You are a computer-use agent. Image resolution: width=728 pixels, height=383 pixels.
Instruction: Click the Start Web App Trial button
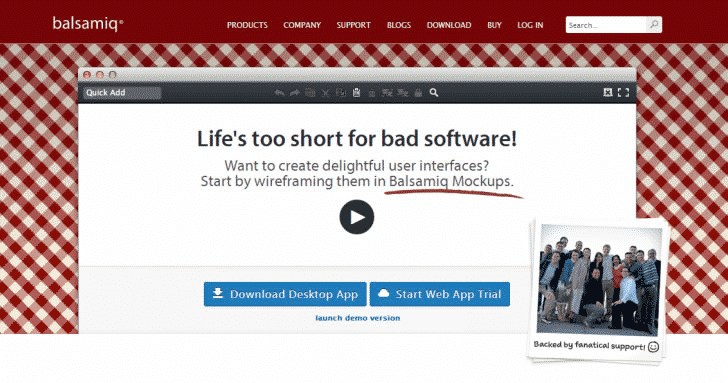click(x=440, y=294)
